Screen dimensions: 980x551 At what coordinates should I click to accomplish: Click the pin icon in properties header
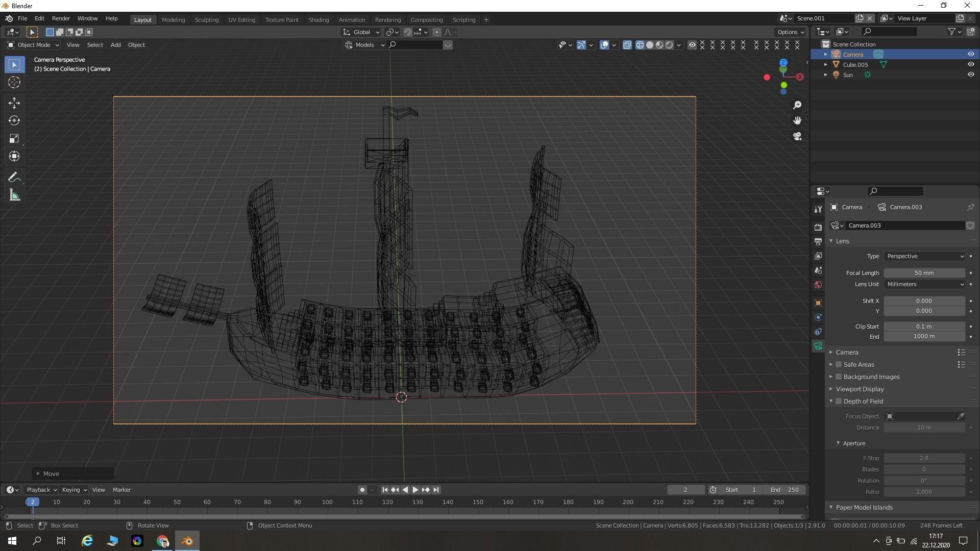coord(970,207)
